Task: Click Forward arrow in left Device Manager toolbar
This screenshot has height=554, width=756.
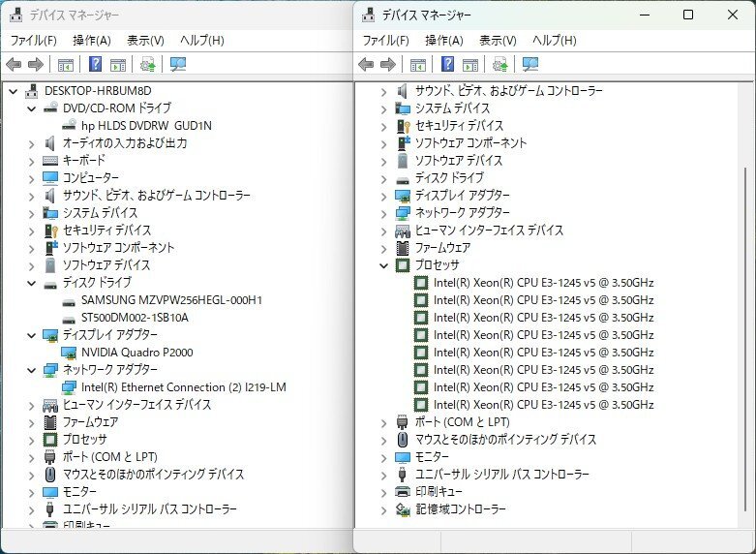Action: click(x=36, y=64)
